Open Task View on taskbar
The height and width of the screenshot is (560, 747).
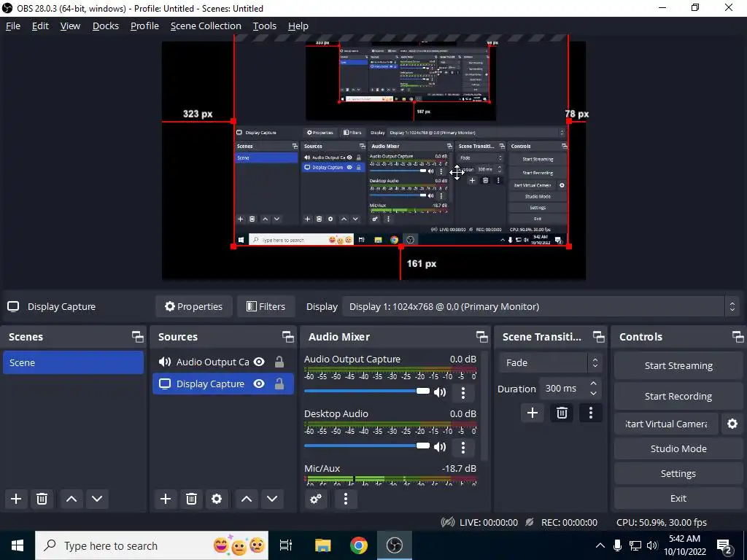point(286,545)
